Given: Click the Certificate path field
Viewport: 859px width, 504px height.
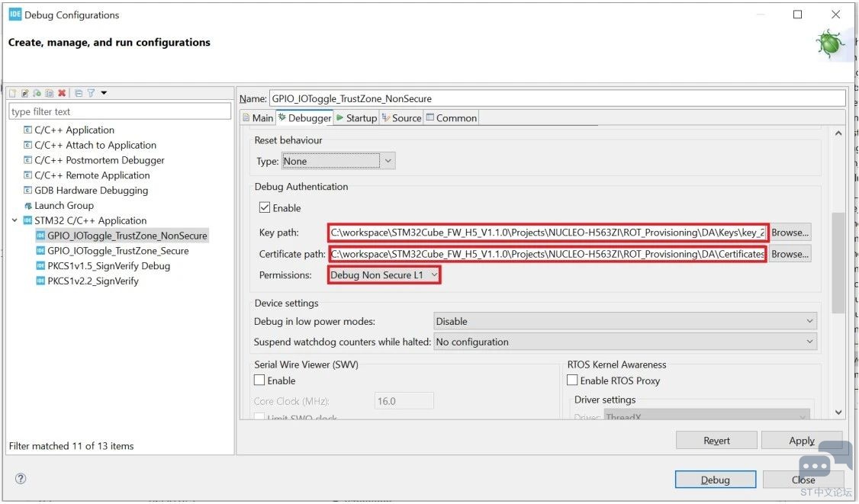Looking at the screenshot, I should [548, 254].
